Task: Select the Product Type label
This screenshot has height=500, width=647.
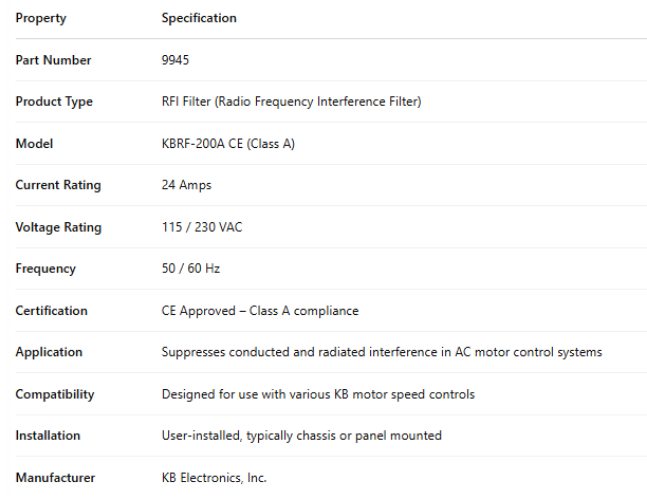Action: coord(54,102)
